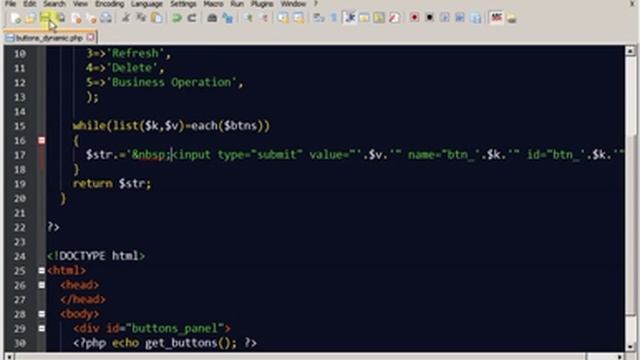640x360 pixels.
Task: Open the Plugins menu
Action: point(262,4)
